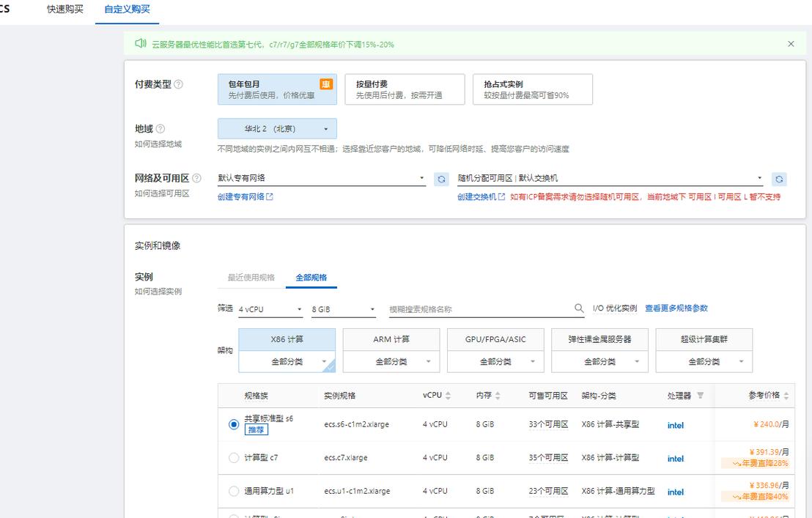
Task: Switch to the 快速购买 tab
Action: click(65, 10)
